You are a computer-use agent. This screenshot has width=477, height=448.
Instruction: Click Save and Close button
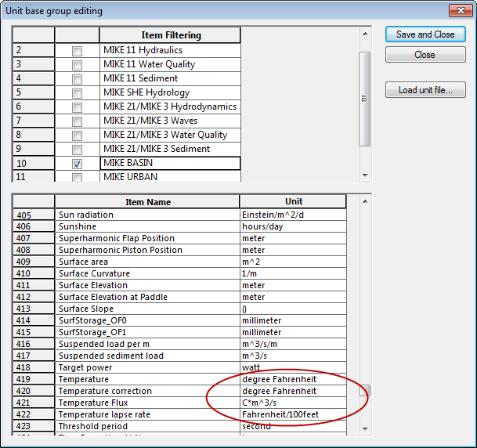pos(425,34)
